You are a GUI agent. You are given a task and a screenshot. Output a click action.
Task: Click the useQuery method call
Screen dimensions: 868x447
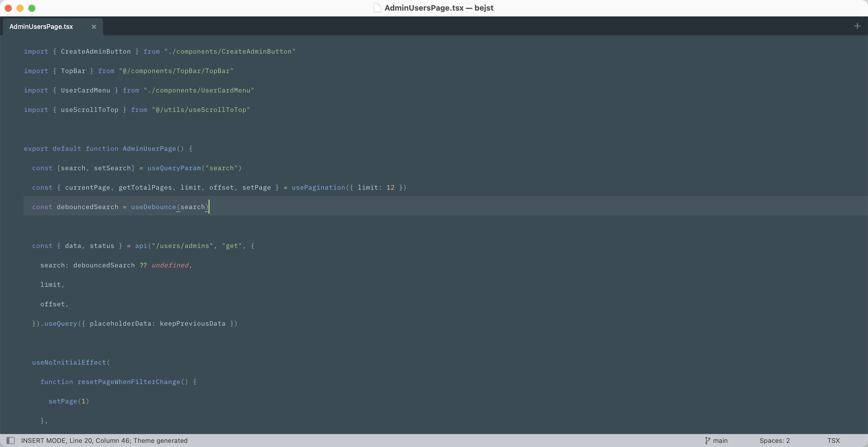(x=61, y=324)
